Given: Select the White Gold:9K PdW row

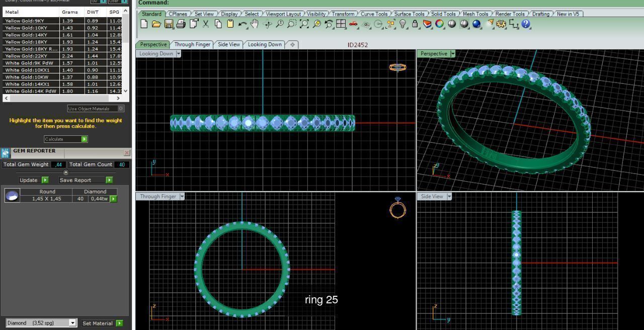Looking at the screenshot, I should coord(62,63).
